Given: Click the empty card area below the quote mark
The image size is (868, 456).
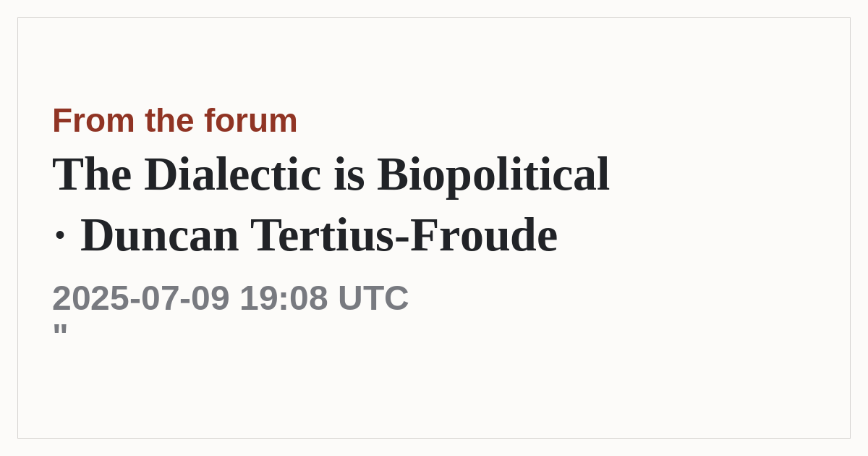Looking at the screenshot, I should [434, 387].
